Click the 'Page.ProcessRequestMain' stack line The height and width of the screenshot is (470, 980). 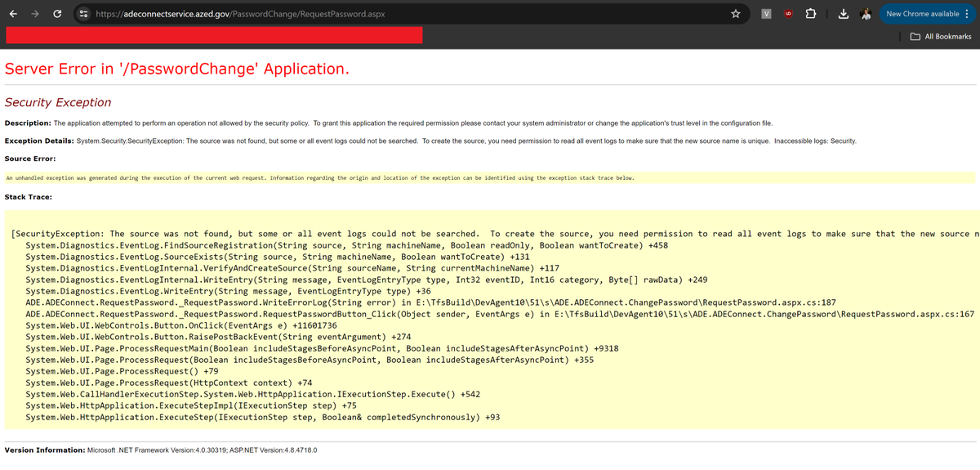click(322, 348)
